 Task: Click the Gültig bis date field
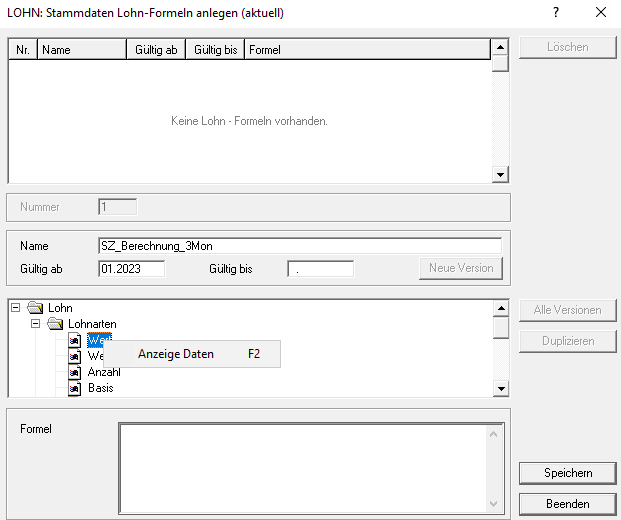pyautogui.click(x=320, y=269)
